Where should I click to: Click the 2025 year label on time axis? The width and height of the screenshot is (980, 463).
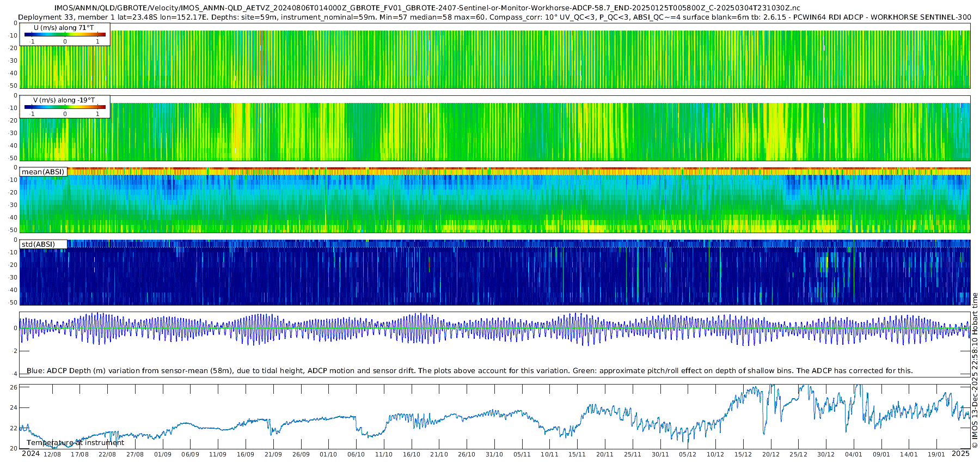(960, 454)
